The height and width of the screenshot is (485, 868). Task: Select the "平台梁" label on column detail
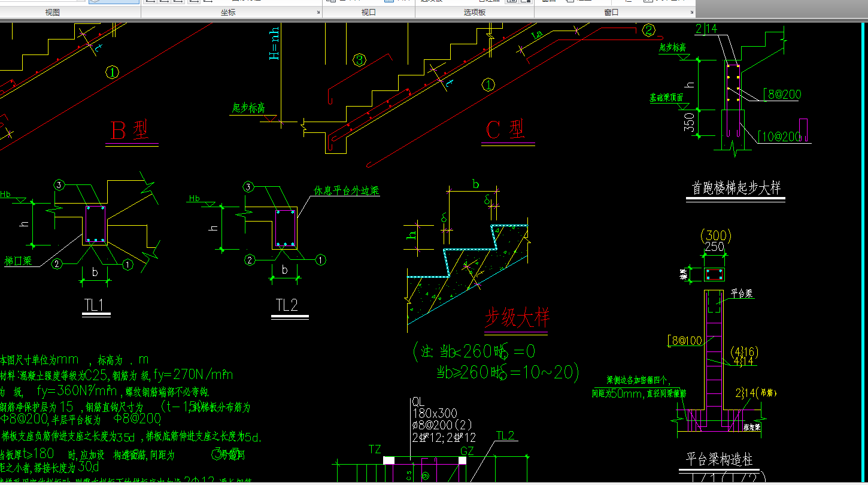pyautogui.click(x=740, y=294)
